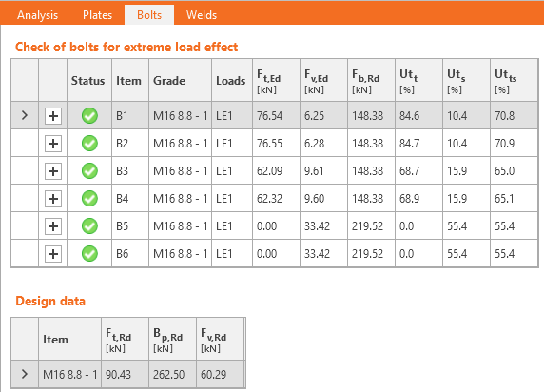Switch to the Welds tab

(202, 15)
